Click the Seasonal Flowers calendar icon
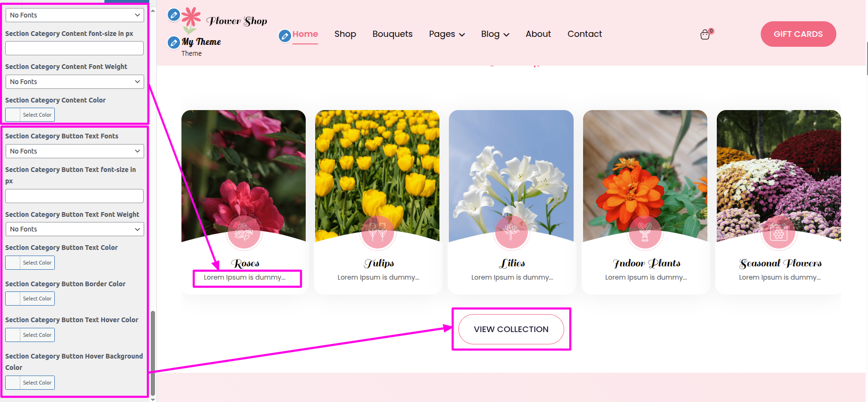The image size is (868, 402). click(779, 232)
